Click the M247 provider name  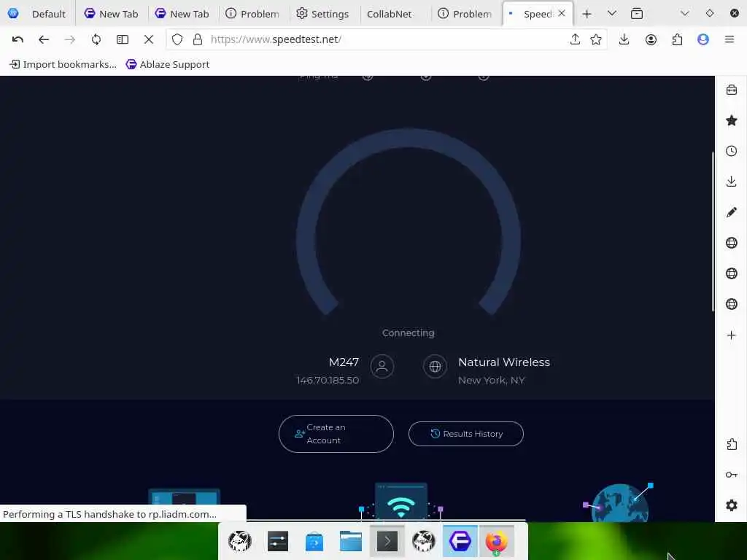344,362
